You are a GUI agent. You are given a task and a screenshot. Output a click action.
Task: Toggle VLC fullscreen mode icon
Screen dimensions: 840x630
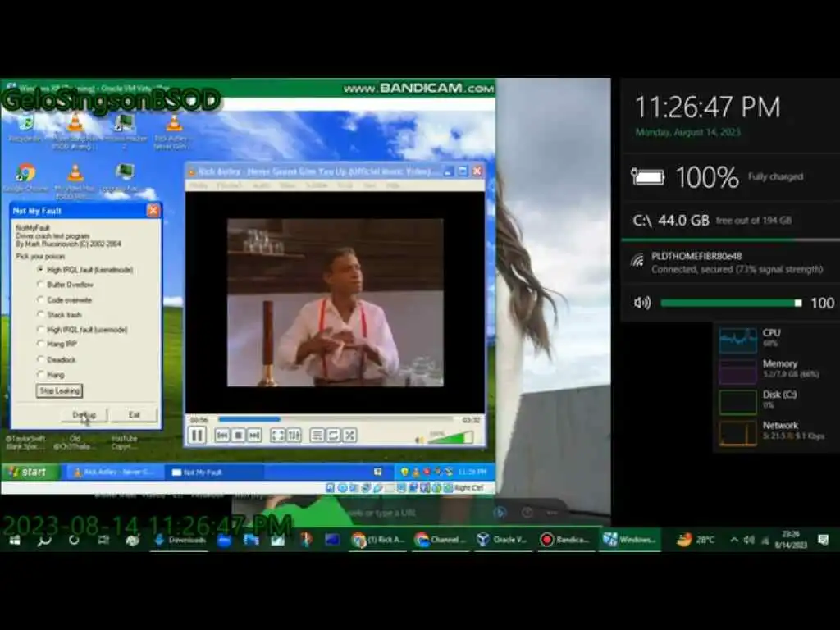277,436
